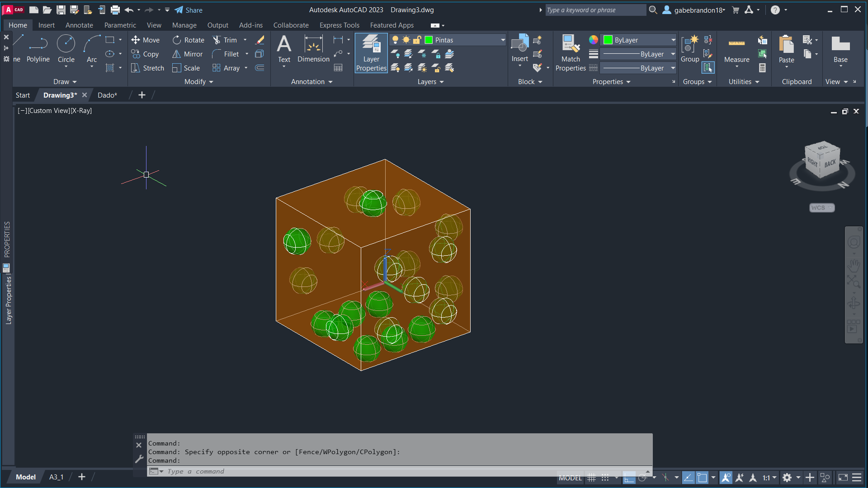Toggle object snap in status bar
The width and height of the screenshot is (868, 488).
coord(702,478)
